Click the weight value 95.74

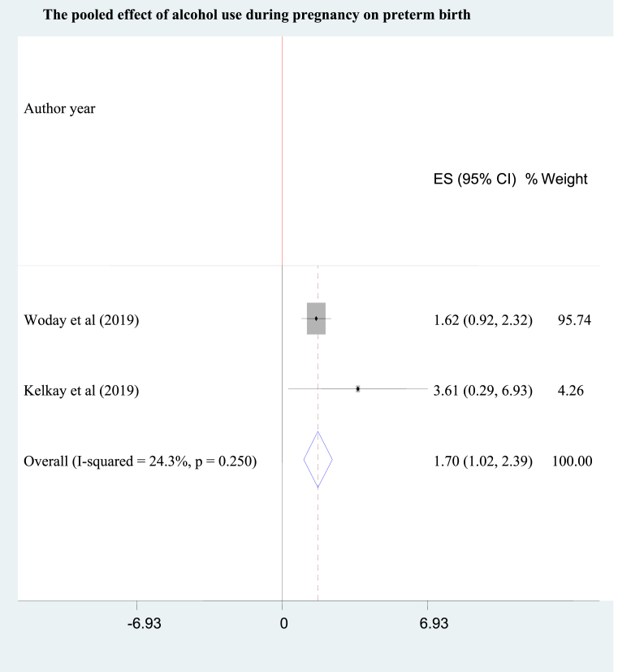pyautogui.click(x=574, y=320)
